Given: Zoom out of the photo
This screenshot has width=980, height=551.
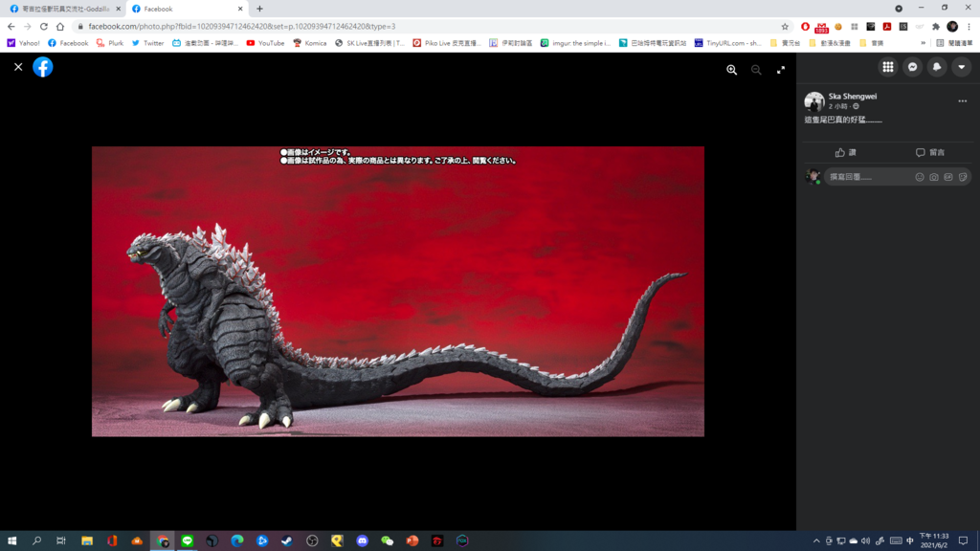Looking at the screenshot, I should (x=756, y=70).
